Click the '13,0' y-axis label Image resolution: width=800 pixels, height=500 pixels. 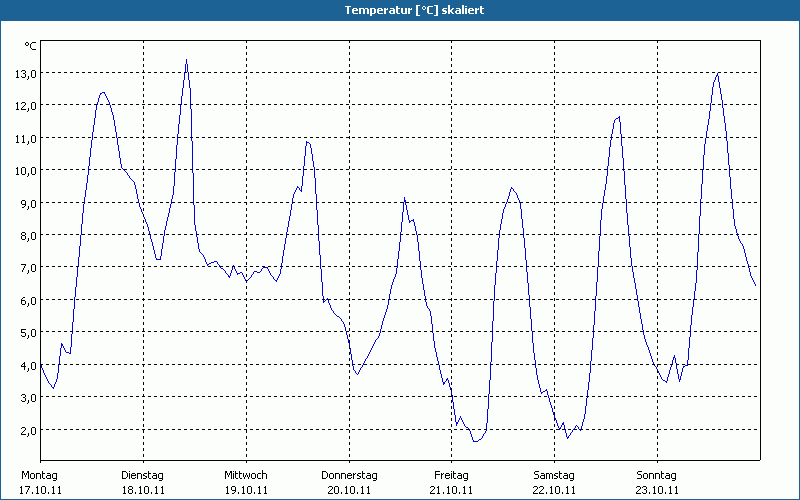click(x=26, y=73)
